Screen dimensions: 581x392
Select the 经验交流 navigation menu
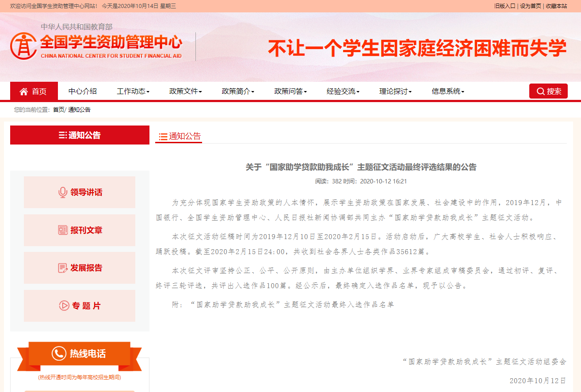343,91
